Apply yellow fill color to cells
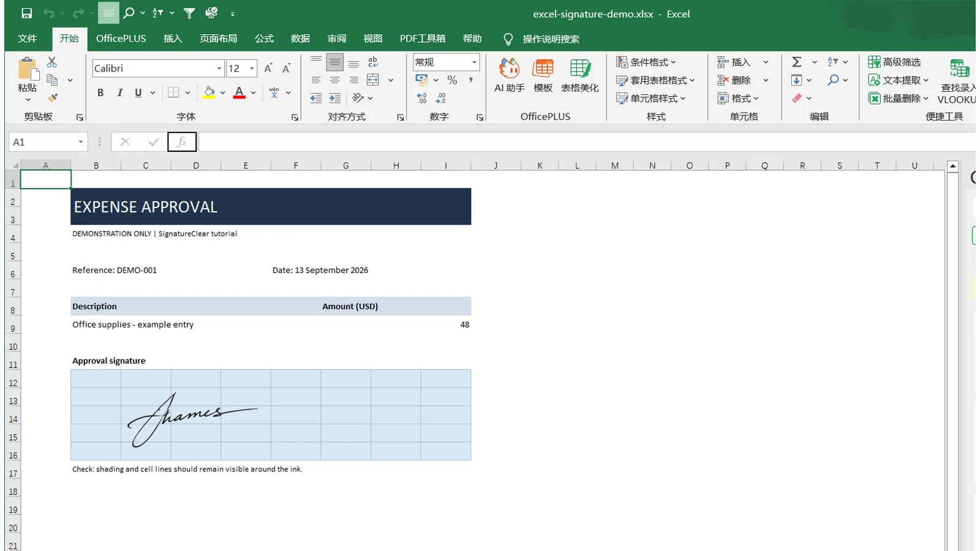The image size is (980, 551). [x=209, y=92]
